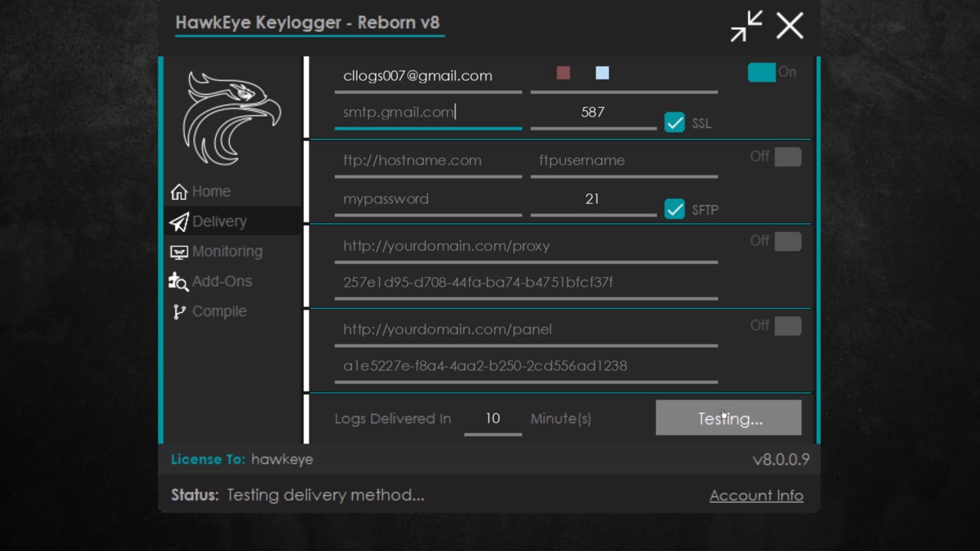Turn off the email delivery On switch
Screen dimensions: 980x551
click(762, 72)
